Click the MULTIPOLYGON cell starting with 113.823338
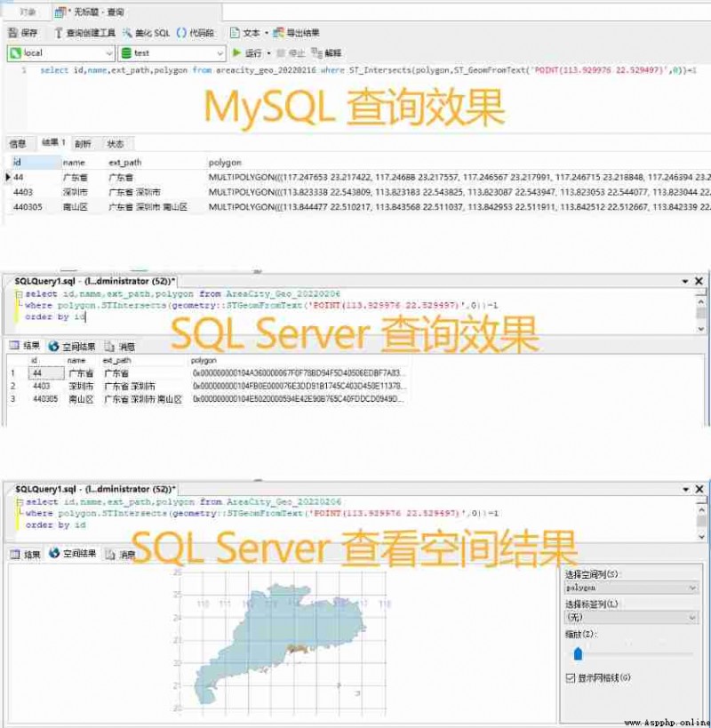 click(459, 192)
